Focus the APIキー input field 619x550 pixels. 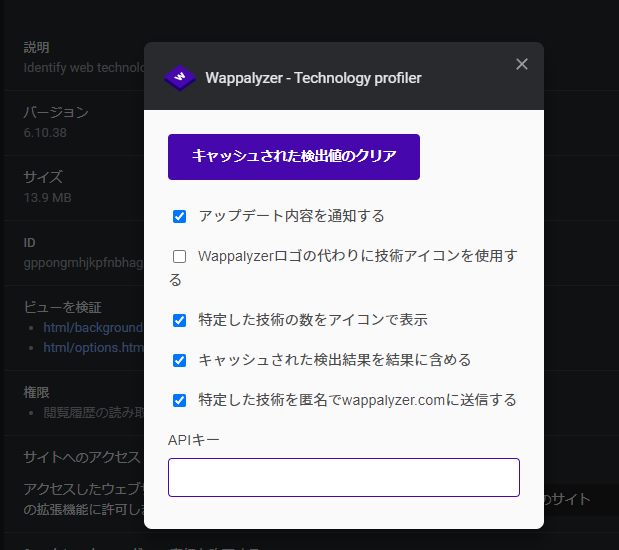click(x=344, y=477)
